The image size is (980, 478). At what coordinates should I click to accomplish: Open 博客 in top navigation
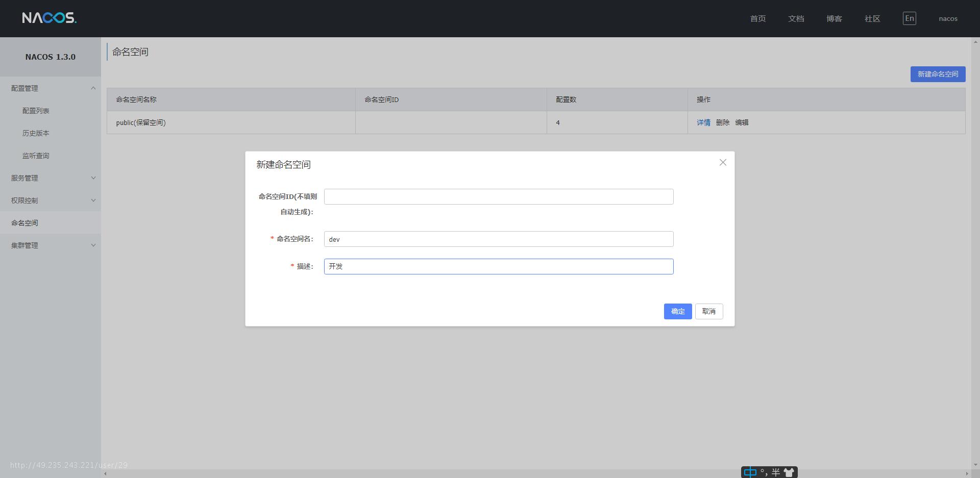coord(834,18)
